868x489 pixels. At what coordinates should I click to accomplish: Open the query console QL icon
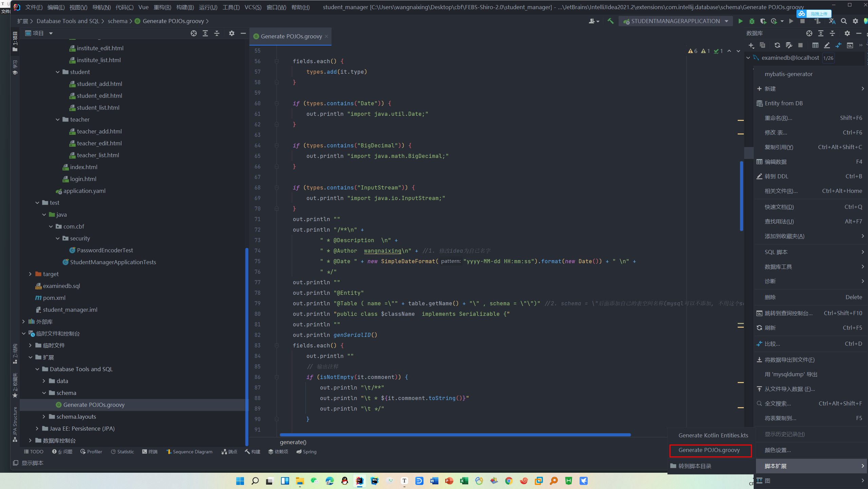(x=850, y=45)
